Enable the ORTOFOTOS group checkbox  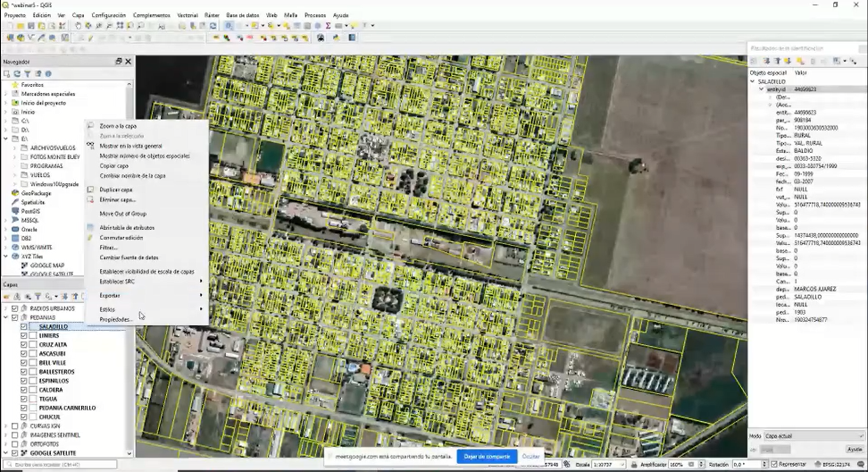pos(15,443)
